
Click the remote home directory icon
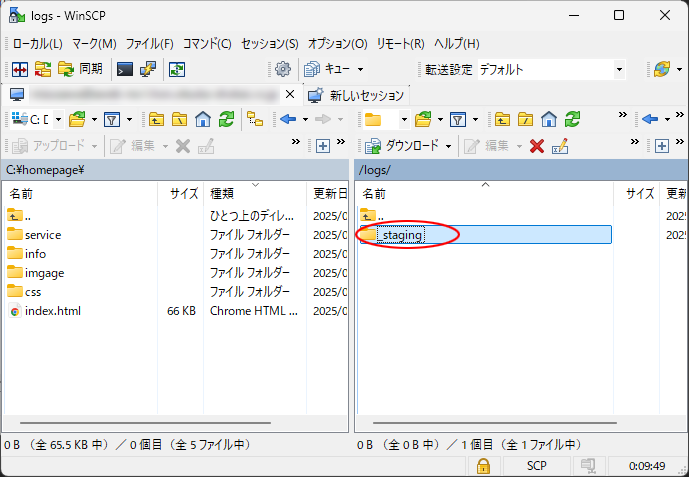tap(548, 119)
